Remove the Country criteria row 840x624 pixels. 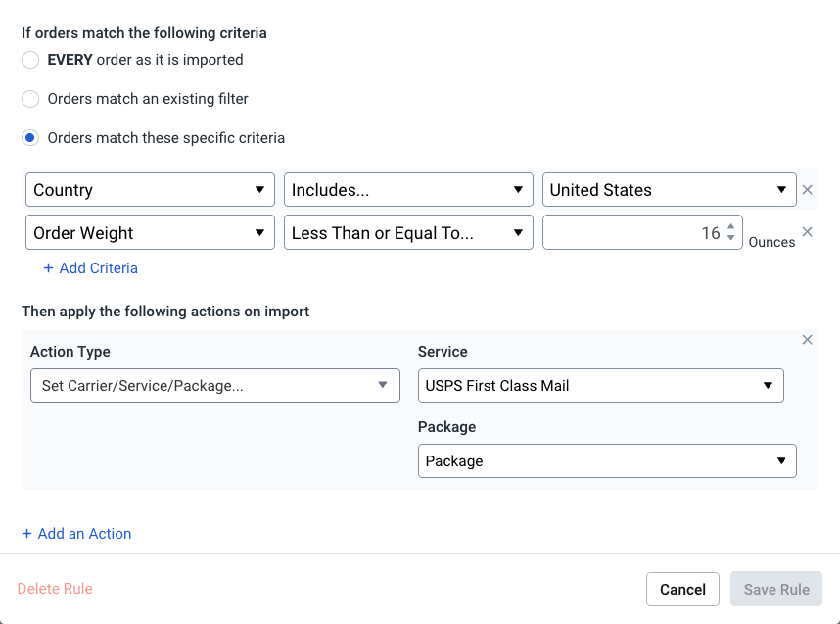point(807,190)
